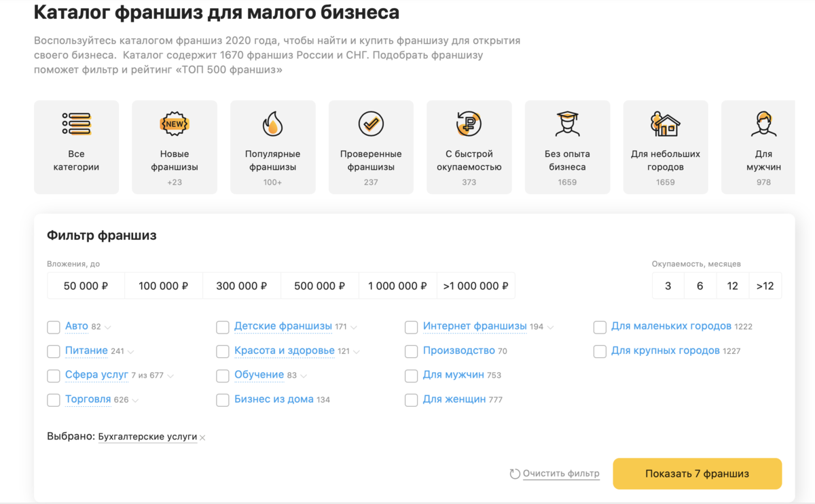Enable the Авто filter checkbox
The height and width of the screenshot is (504, 815).
54,327
